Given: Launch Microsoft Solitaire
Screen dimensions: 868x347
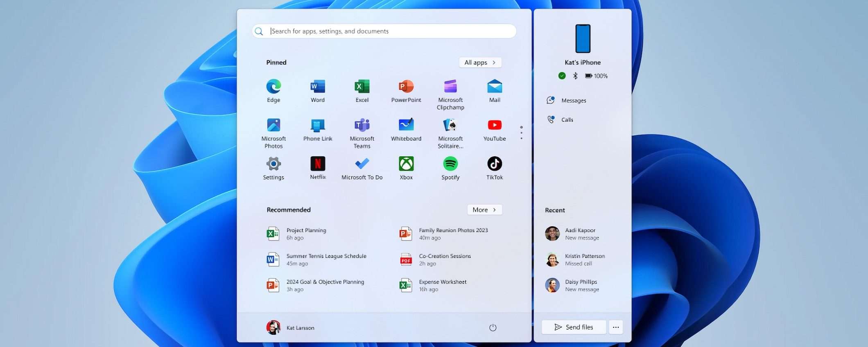Looking at the screenshot, I should [450, 133].
